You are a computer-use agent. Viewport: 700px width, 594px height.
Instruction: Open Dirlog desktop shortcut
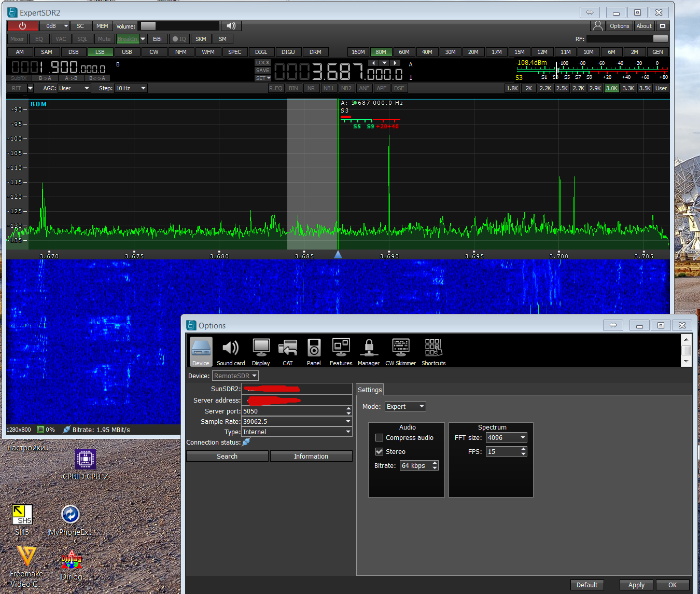72,566
